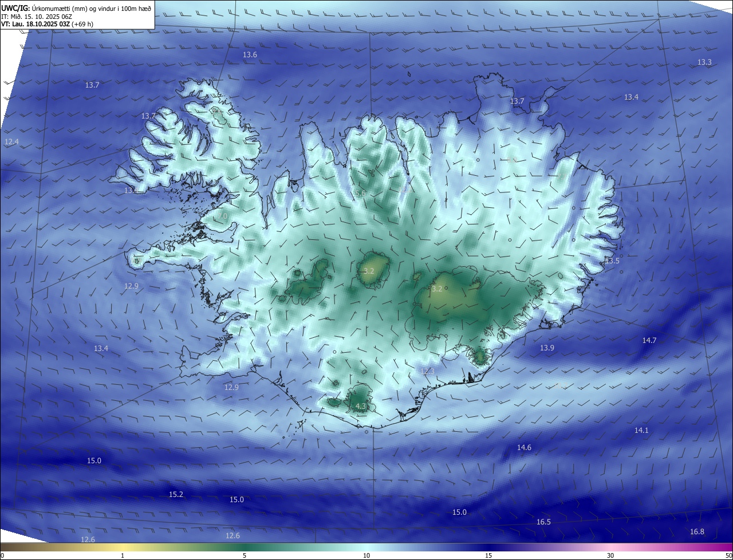Click the 5 tick on the color scale

(245, 555)
